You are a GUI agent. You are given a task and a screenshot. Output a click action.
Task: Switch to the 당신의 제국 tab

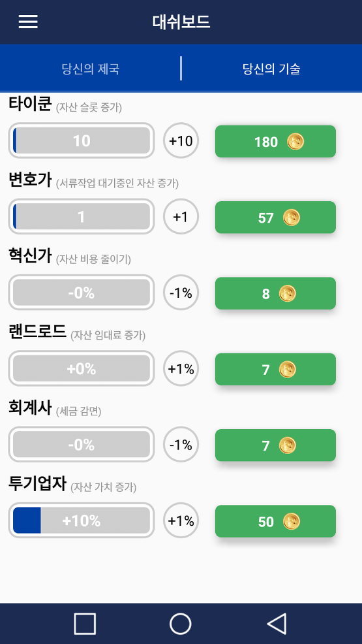[90, 69]
